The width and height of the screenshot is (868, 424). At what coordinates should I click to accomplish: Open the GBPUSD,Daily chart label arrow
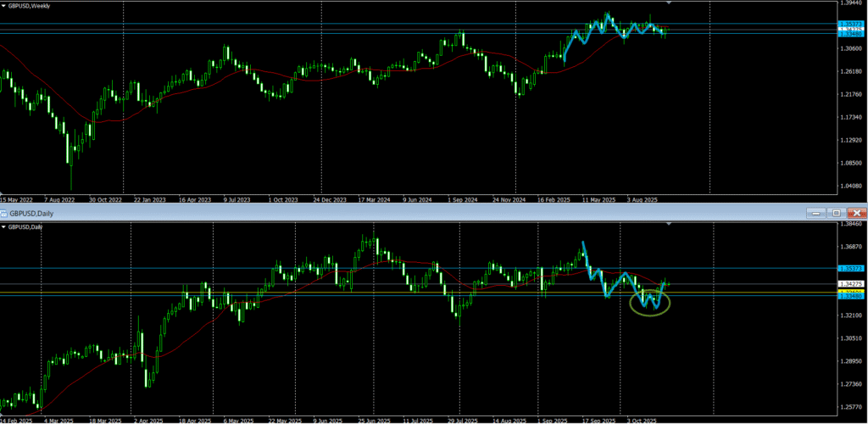pyautogui.click(x=4, y=226)
